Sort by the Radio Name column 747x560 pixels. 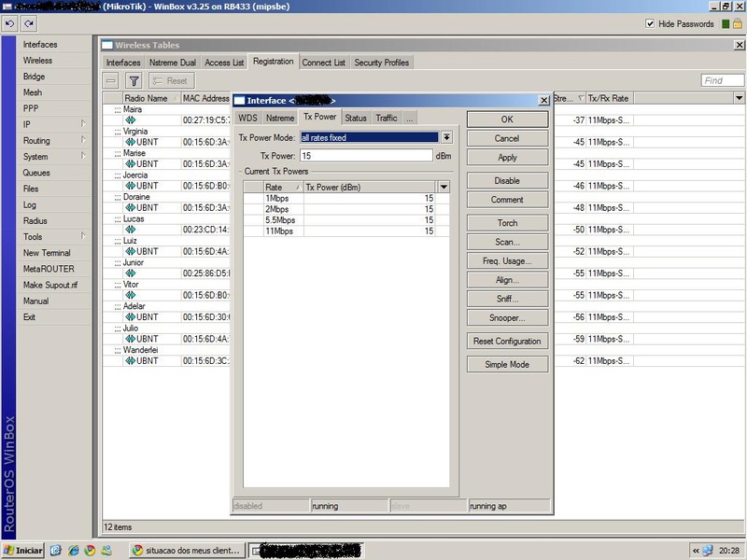coord(152,98)
